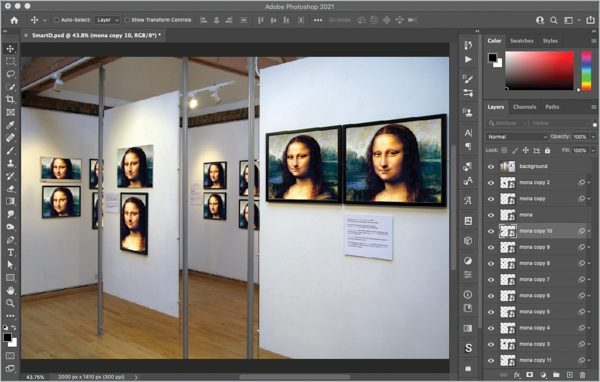This screenshot has height=382, width=600.
Task: Hide the mona copy 2 layer
Action: [491, 183]
